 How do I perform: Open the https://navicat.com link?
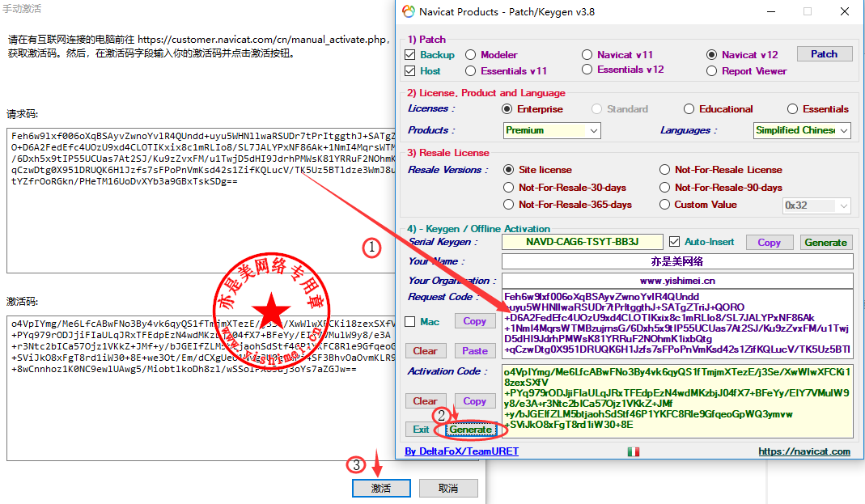click(804, 451)
